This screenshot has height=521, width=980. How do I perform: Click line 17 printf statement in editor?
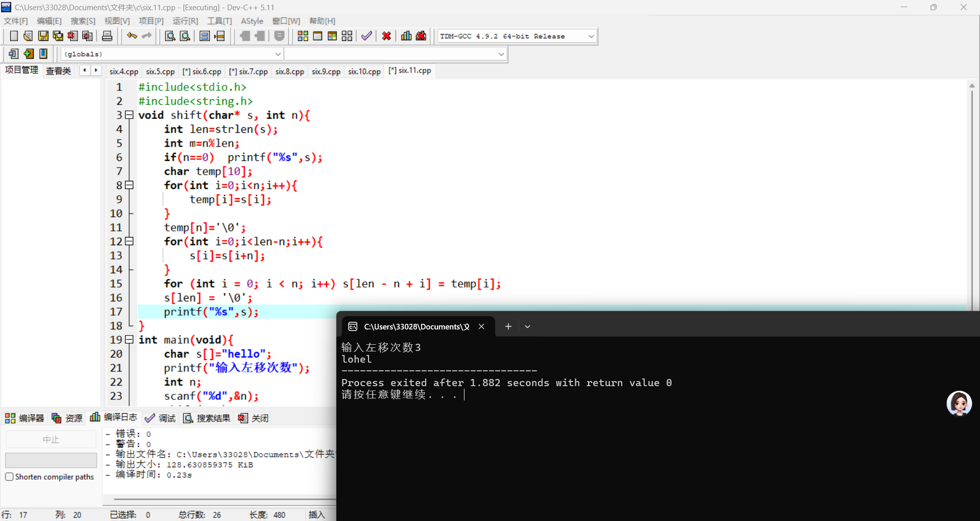[x=211, y=312]
